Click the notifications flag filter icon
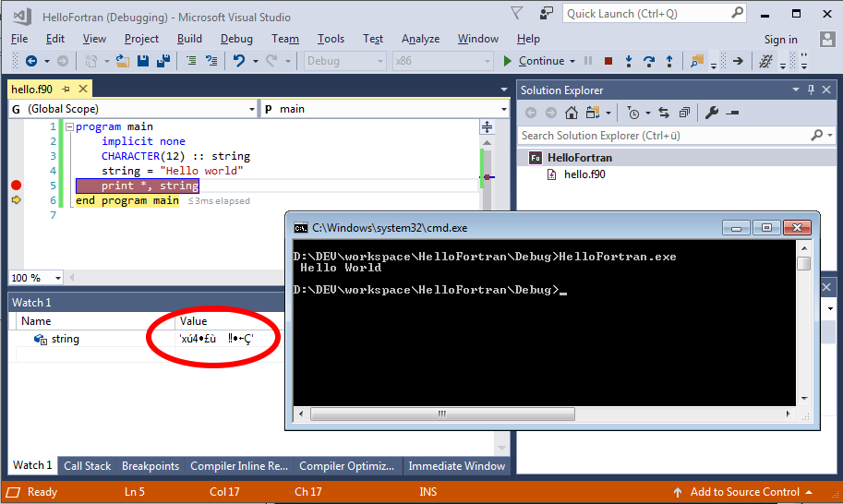The width and height of the screenshot is (843, 504). coord(517,14)
